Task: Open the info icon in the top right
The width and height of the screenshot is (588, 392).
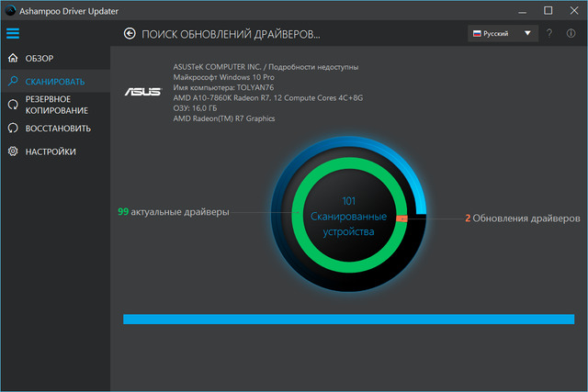Action: point(572,34)
